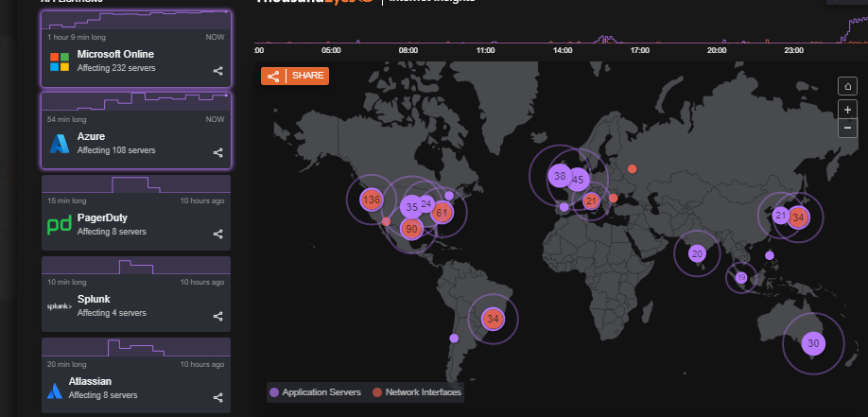Image resolution: width=868 pixels, height=417 pixels.
Task: Click the Microsoft Online logo icon
Action: point(60,61)
